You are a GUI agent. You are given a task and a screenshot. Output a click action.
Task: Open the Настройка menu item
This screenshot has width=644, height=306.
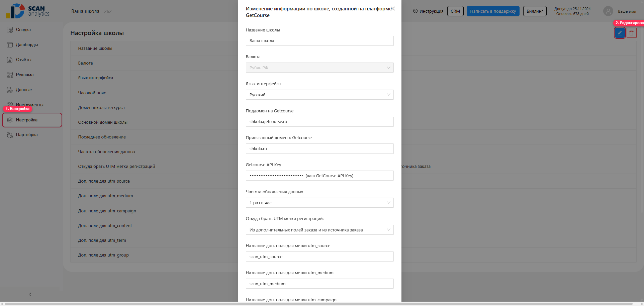click(x=32, y=120)
